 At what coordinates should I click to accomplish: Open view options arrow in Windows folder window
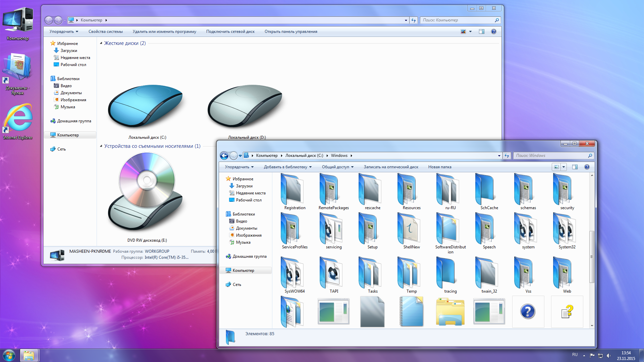(x=564, y=167)
